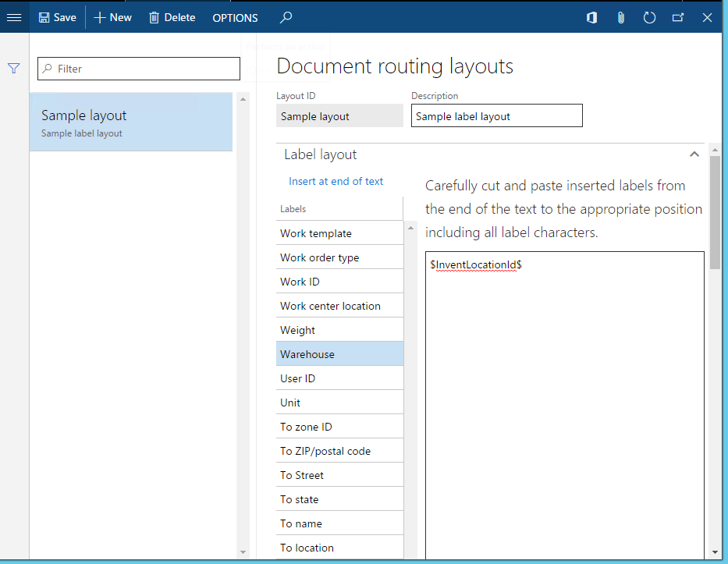Select Work center location label
This screenshot has width=728, height=564.
coord(339,306)
